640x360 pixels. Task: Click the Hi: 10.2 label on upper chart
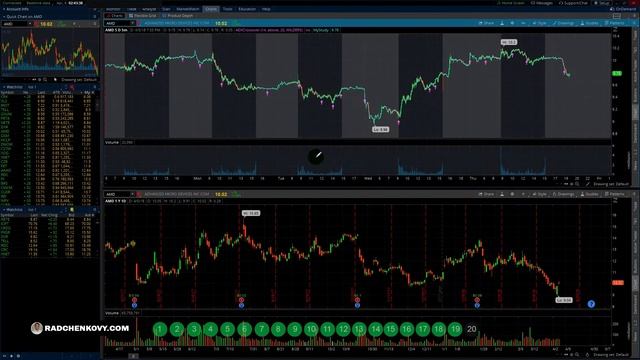(509, 42)
